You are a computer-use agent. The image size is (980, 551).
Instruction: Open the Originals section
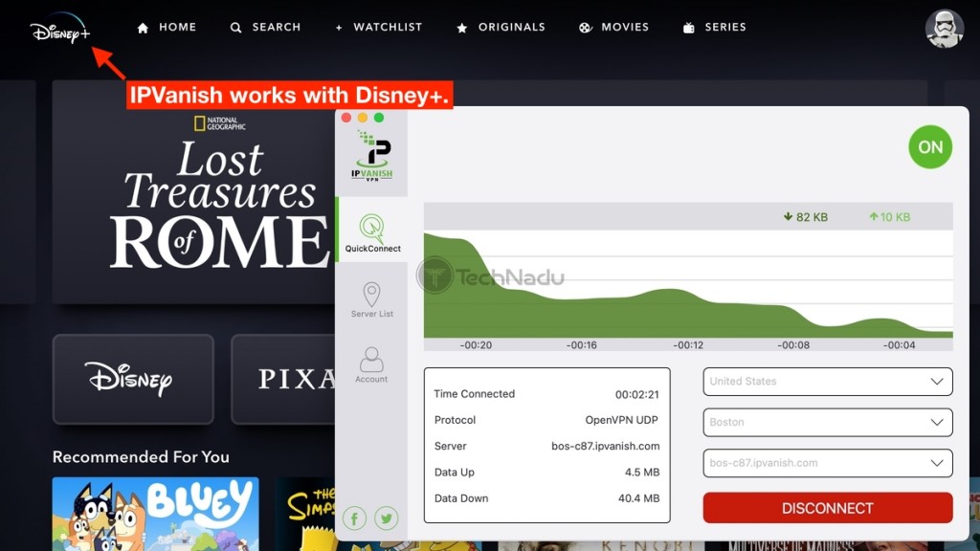click(x=501, y=28)
